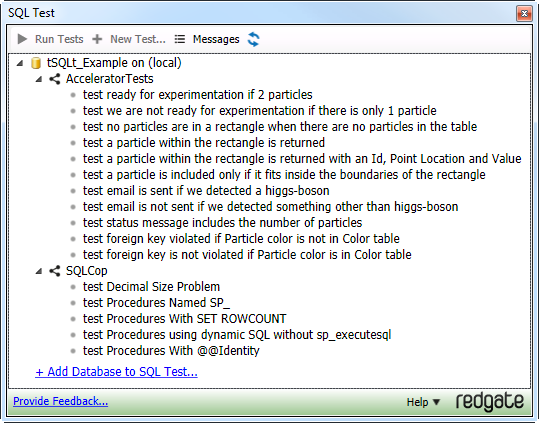Click the Run Tests play icon

point(22,39)
